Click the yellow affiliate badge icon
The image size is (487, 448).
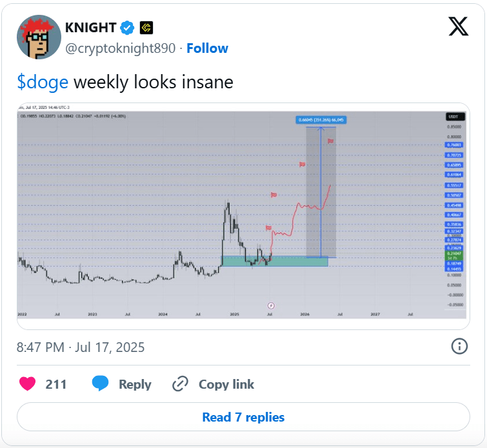pos(146,28)
